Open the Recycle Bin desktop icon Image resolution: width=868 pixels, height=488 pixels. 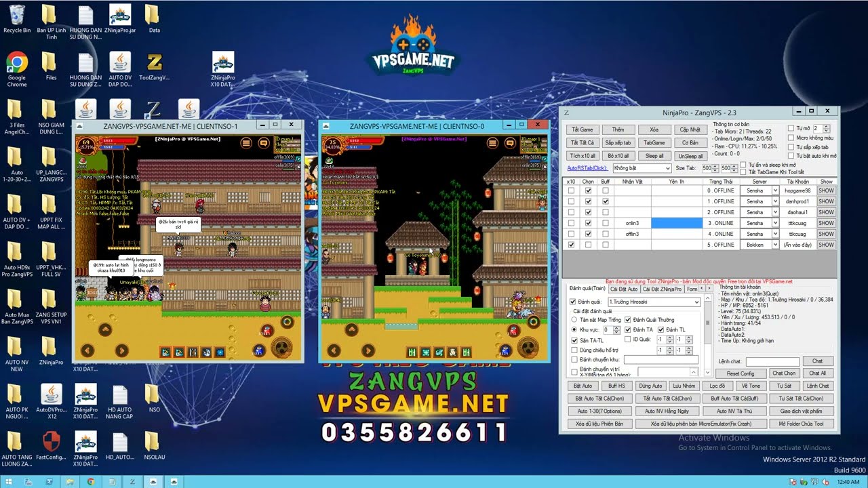(17, 18)
